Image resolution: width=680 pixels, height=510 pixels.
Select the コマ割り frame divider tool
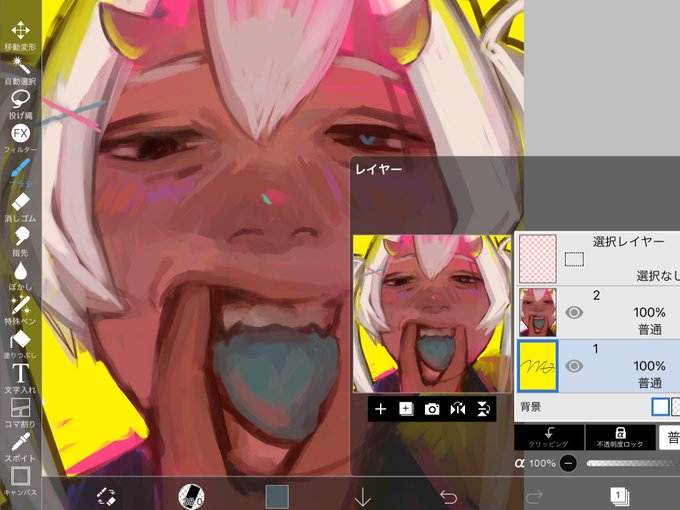(x=20, y=413)
